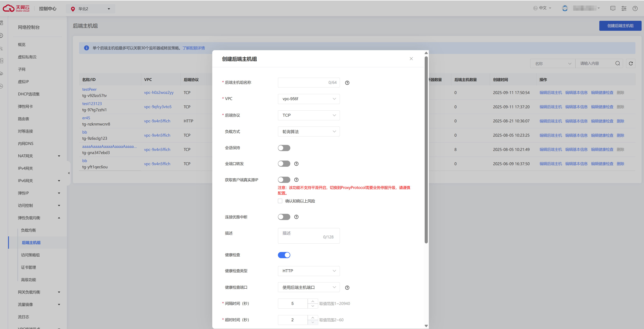This screenshot has height=329, width=644.
Task: Click the 描述 text area
Action: click(309, 236)
